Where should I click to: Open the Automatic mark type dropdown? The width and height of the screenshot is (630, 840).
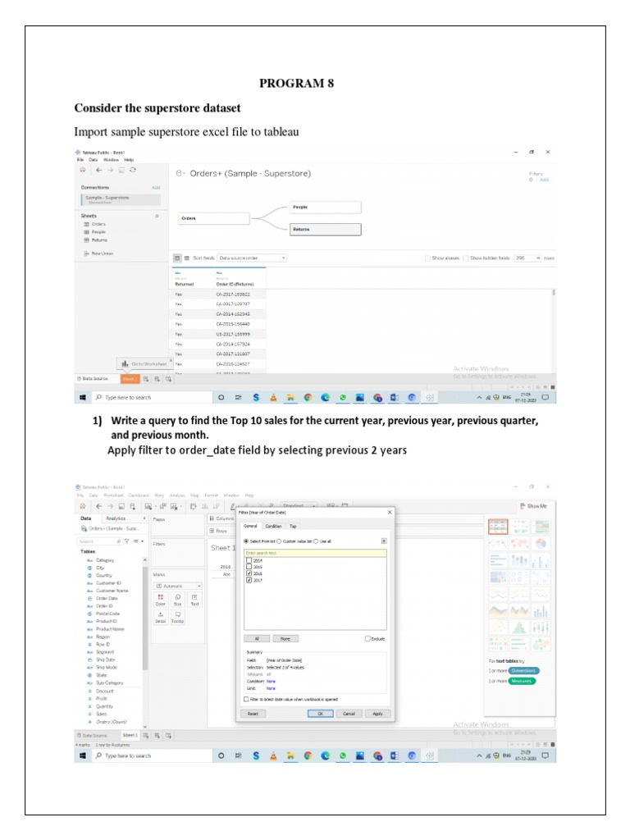178,586
